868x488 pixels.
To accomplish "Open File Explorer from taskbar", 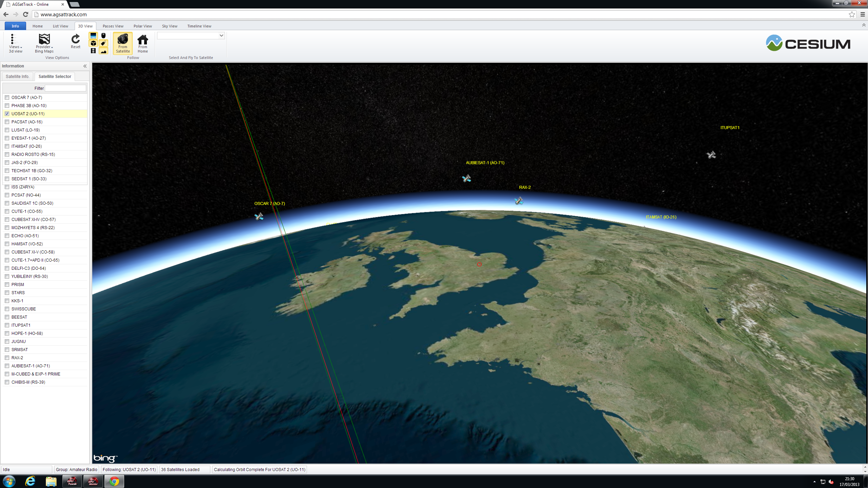I will point(51,481).
